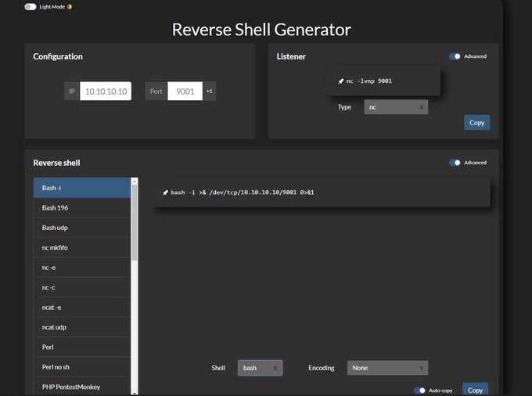Click the Listener heading
This screenshot has height=396, width=532.
291,56
